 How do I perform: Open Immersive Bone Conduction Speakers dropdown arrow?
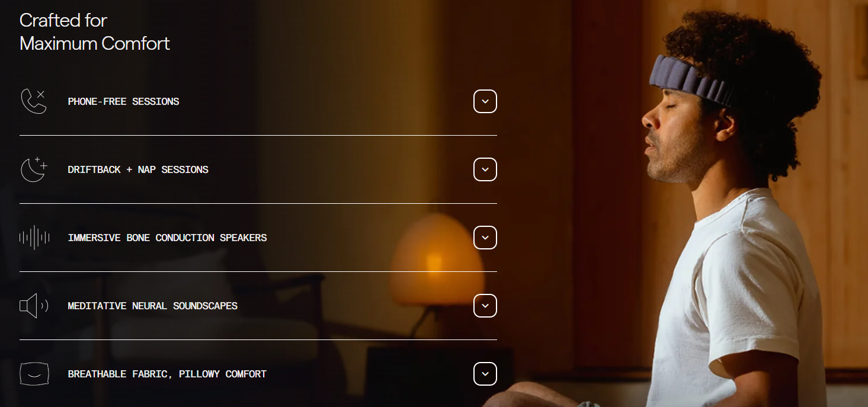(485, 238)
